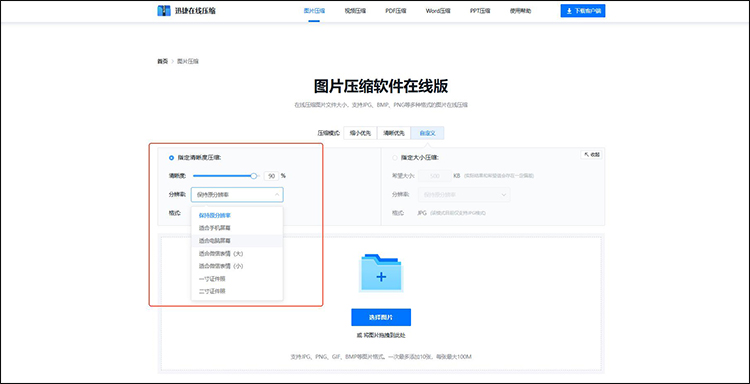The image size is (750, 384).
Task: Go to the PDF压缩 tab
Action: coord(396,11)
